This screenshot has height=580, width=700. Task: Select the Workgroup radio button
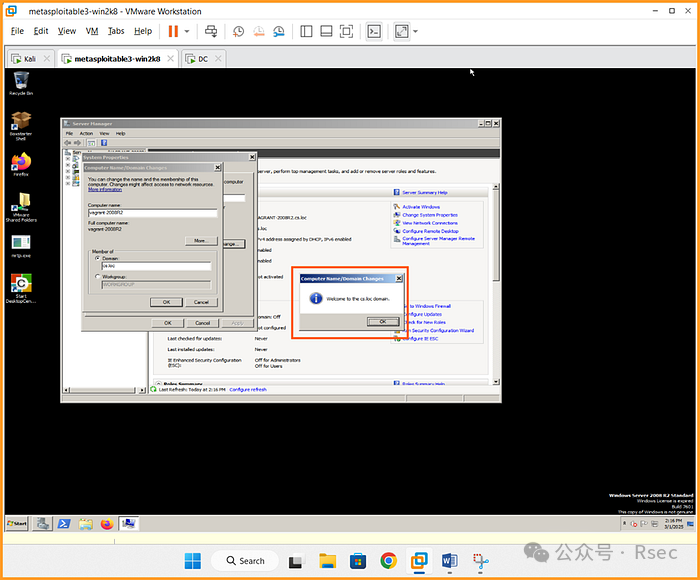click(x=97, y=276)
